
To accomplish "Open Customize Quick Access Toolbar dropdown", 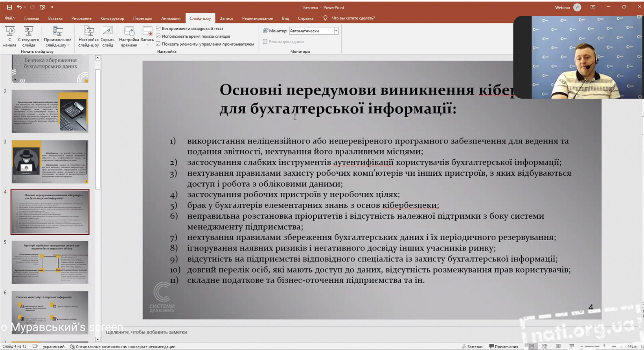I will click(x=52, y=7).
